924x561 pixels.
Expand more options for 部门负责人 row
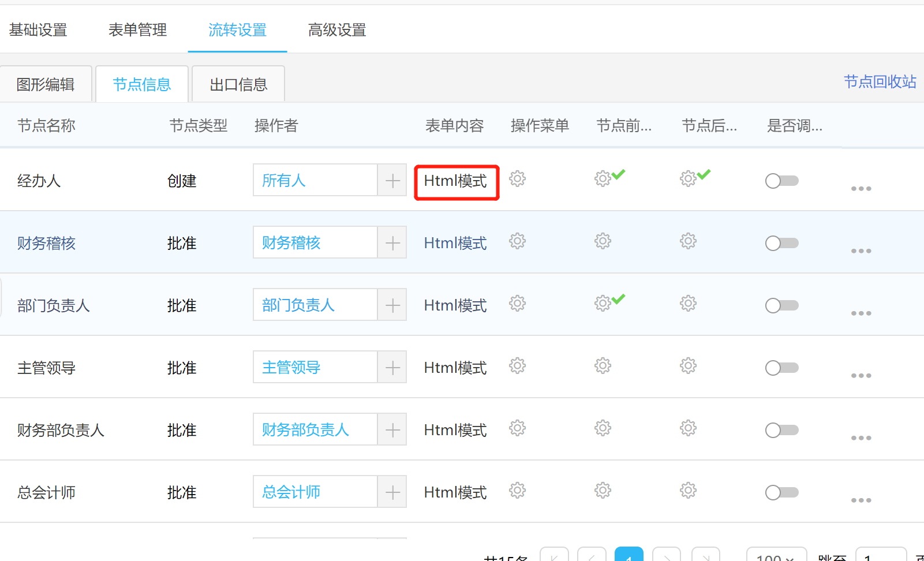(861, 313)
